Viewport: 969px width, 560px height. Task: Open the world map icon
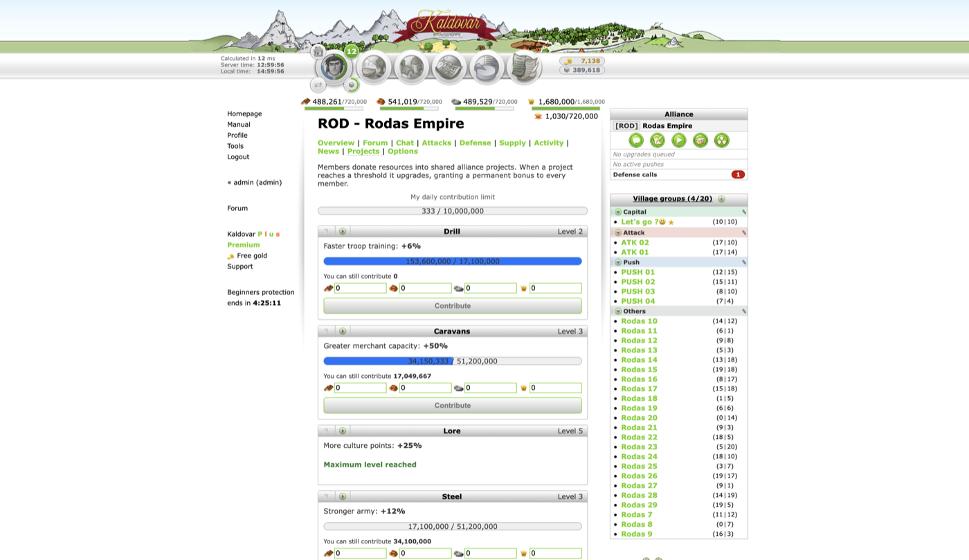click(449, 67)
